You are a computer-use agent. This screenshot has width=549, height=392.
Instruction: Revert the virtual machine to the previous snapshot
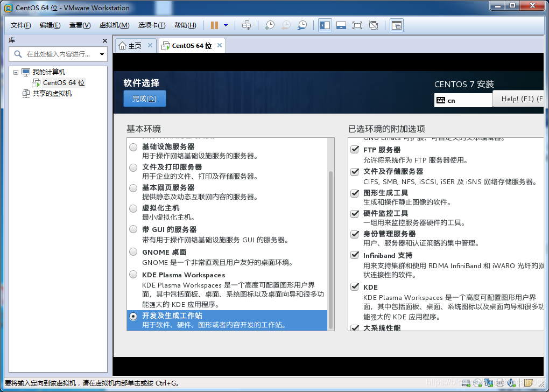click(x=286, y=25)
